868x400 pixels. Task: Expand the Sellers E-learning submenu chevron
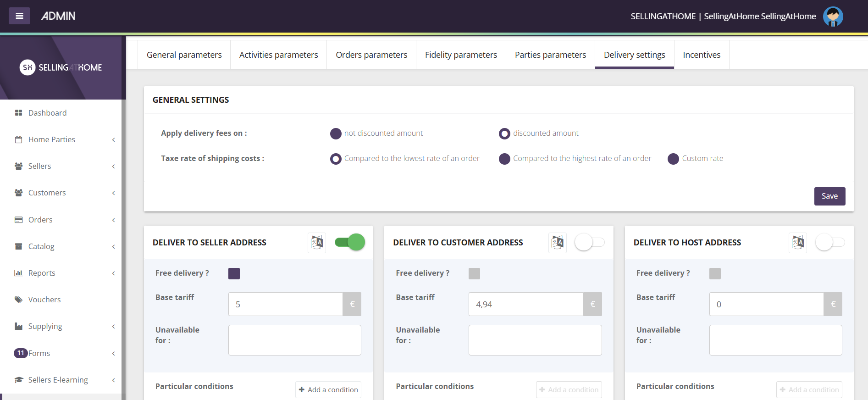tap(113, 380)
